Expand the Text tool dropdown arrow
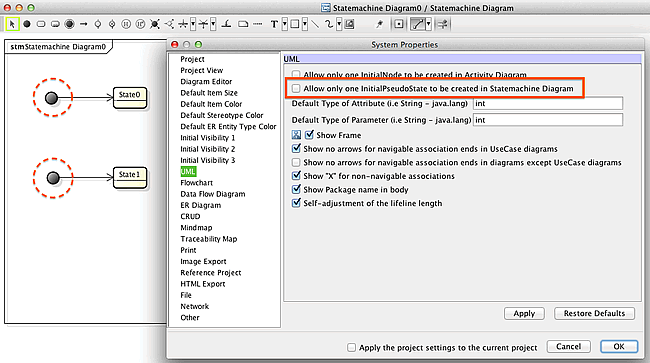Viewport: 650px width, 363px height. coord(284,24)
